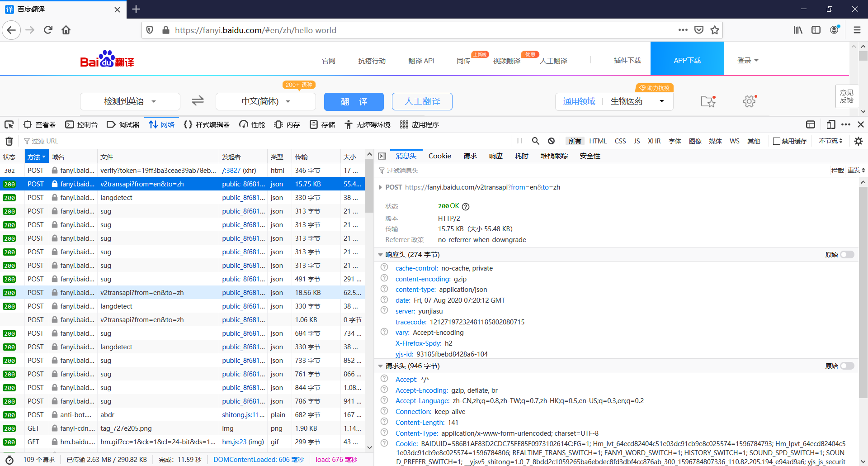
Task: Reload the page with the refresh icon
Action: (x=48, y=30)
